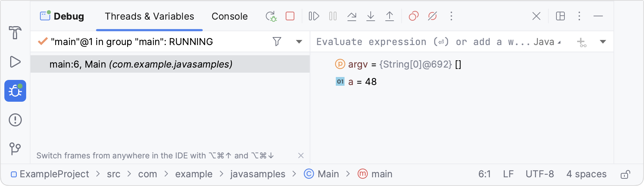Change the UTF-8 file encoding
644x186 pixels.
(540, 174)
